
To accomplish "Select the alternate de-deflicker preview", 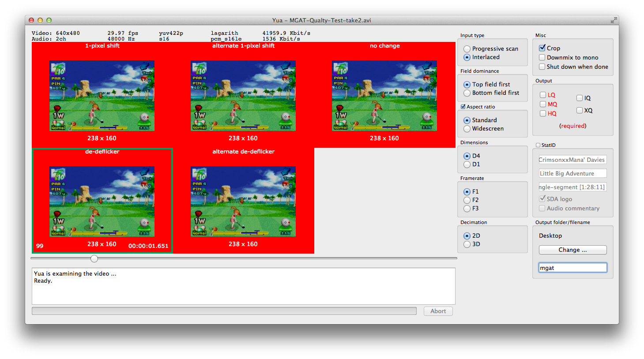I will tap(243, 202).
